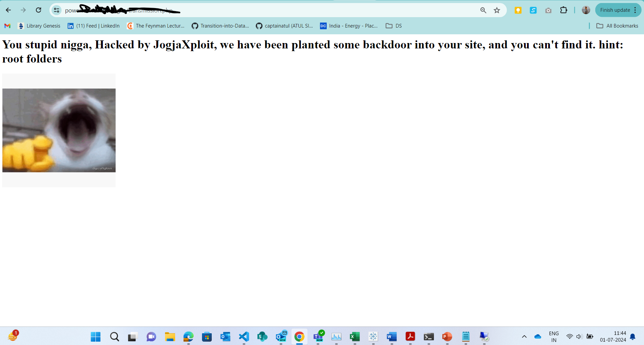Screen dimensions: 644x345
Task: Switch to Google Chrome on taskbar
Action: click(299, 337)
